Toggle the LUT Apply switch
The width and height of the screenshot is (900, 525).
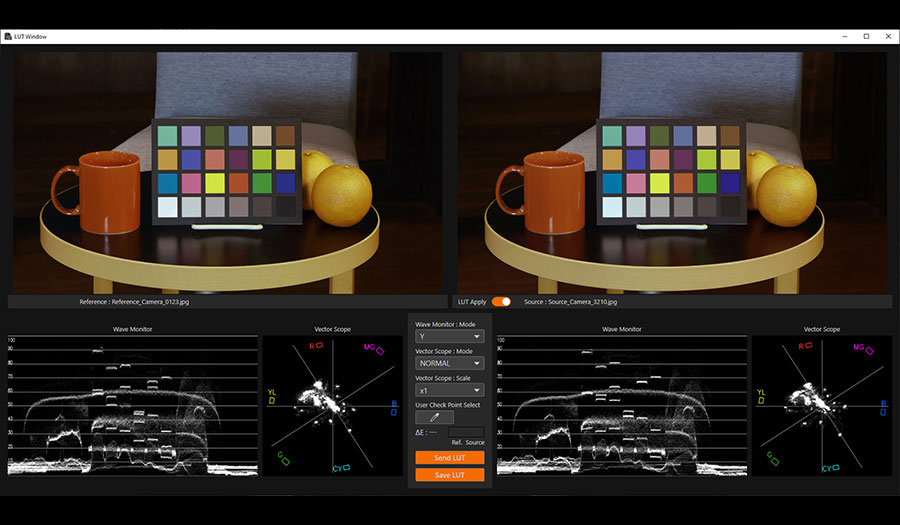501,302
